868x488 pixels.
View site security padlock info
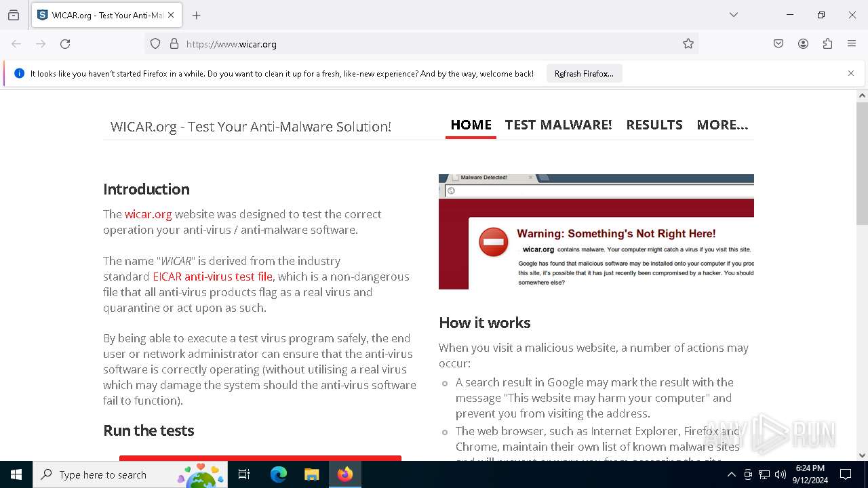click(174, 44)
